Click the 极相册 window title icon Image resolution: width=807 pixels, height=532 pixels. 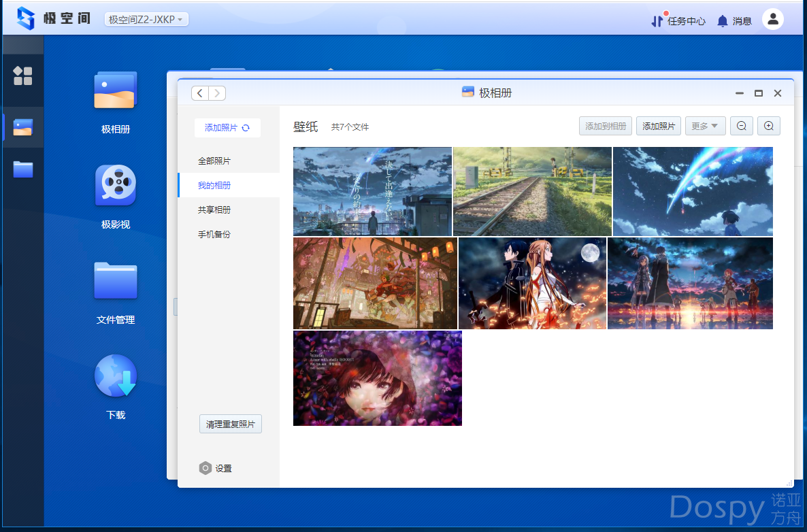468,92
